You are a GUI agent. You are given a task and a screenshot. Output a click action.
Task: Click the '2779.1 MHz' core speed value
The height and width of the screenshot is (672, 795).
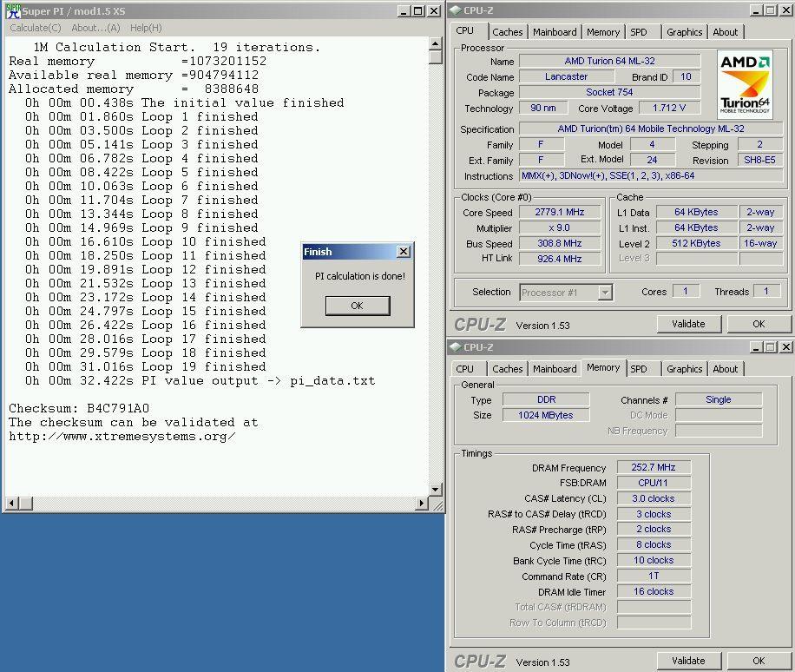click(560, 212)
